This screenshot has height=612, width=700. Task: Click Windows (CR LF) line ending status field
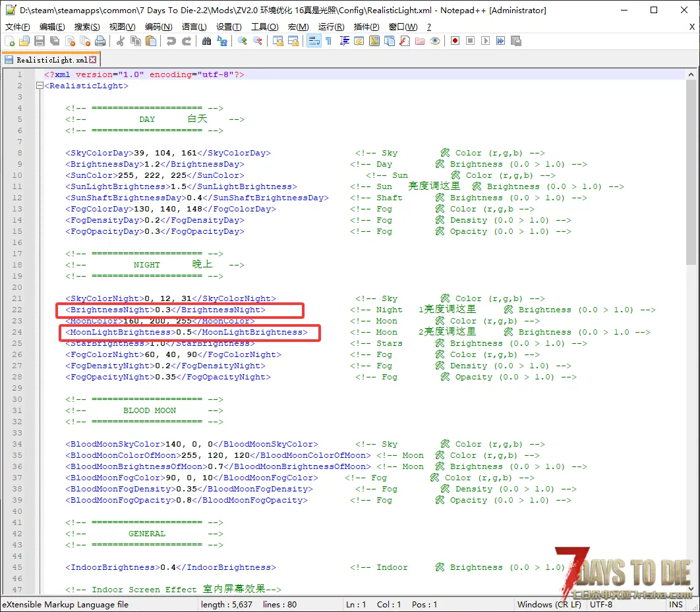coord(549,604)
